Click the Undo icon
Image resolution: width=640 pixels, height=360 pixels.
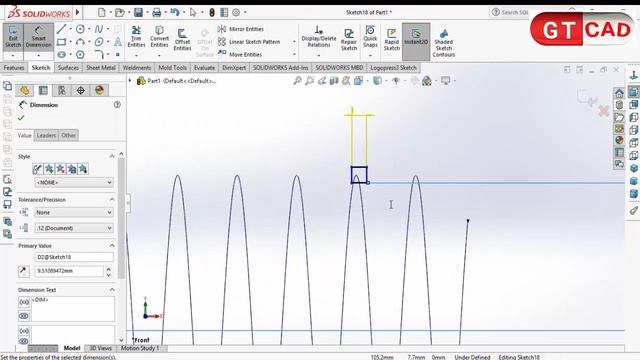pos(175,12)
